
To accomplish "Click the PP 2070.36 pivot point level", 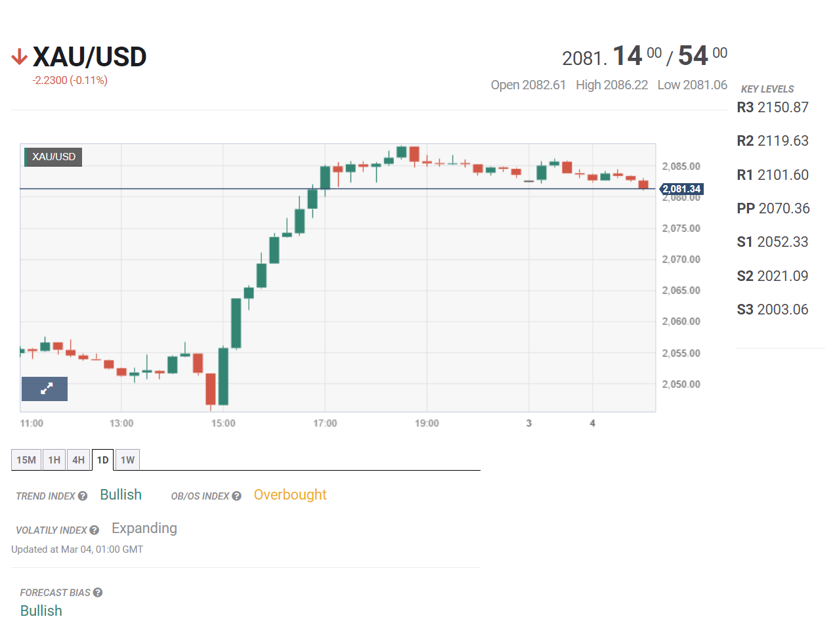I will [x=773, y=209].
